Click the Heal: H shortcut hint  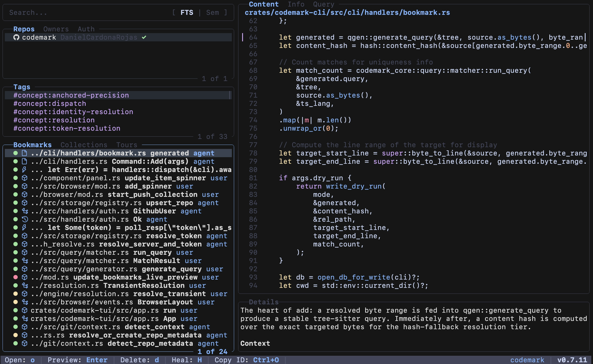point(187,360)
